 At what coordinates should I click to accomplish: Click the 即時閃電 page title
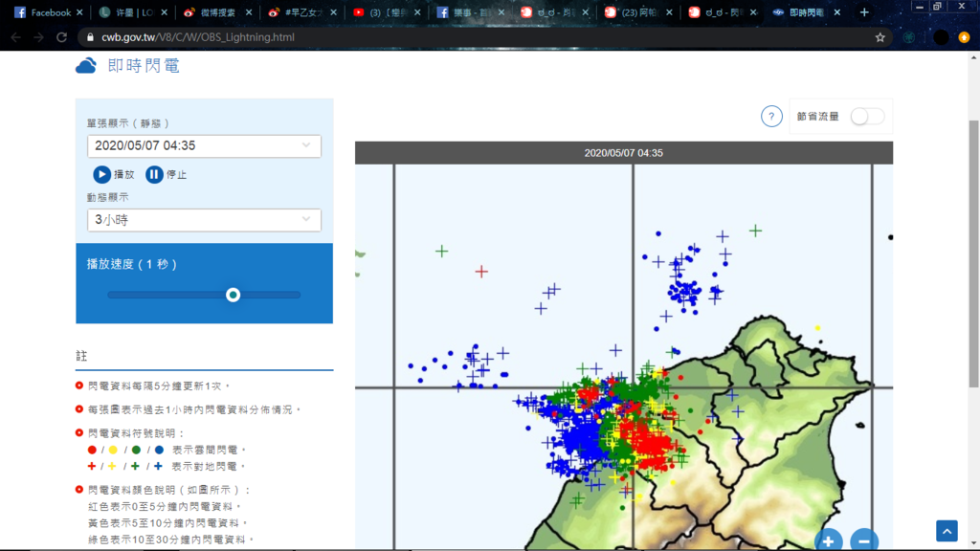(x=144, y=66)
